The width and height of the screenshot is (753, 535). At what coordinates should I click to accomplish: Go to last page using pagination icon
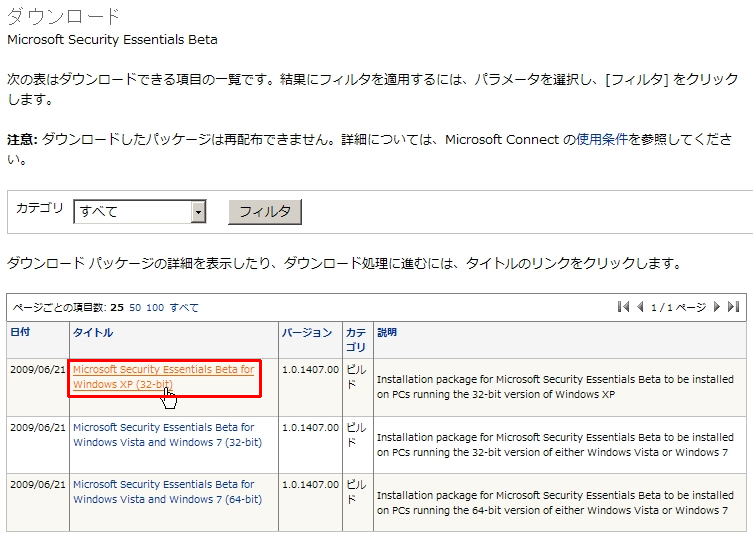pyautogui.click(x=733, y=307)
